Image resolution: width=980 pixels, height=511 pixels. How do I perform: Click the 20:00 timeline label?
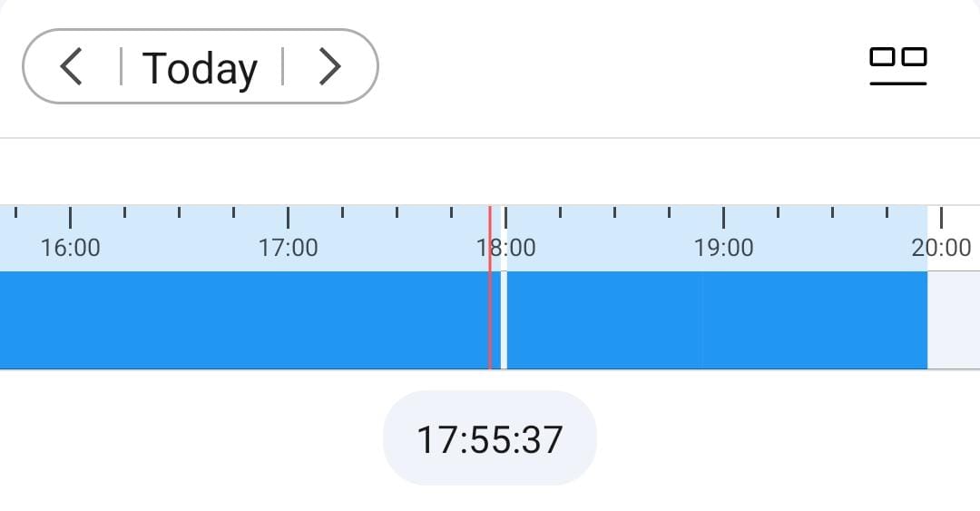coord(941,247)
